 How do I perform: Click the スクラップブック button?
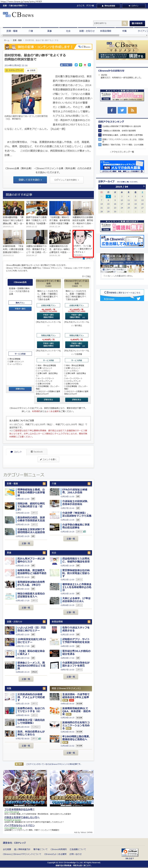tap(14, 70)
